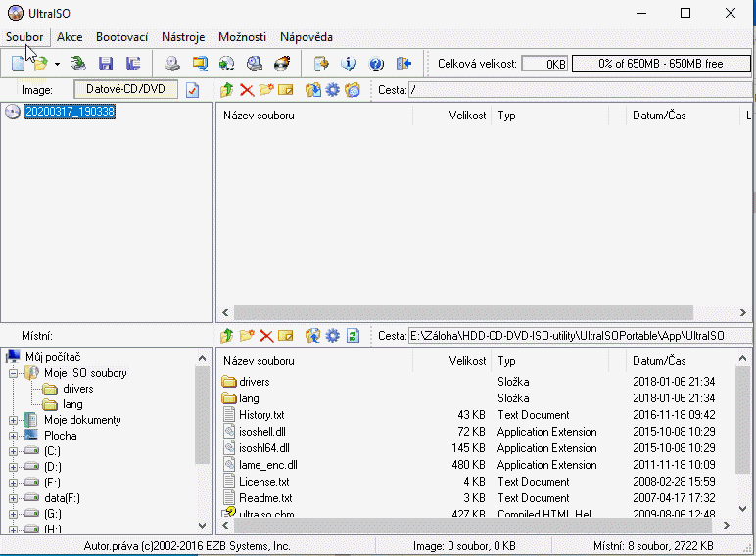756x556 pixels.
Task: Click the Up folder icon in image toolbar
Action: pyautogui.click(x=226, y=90)
